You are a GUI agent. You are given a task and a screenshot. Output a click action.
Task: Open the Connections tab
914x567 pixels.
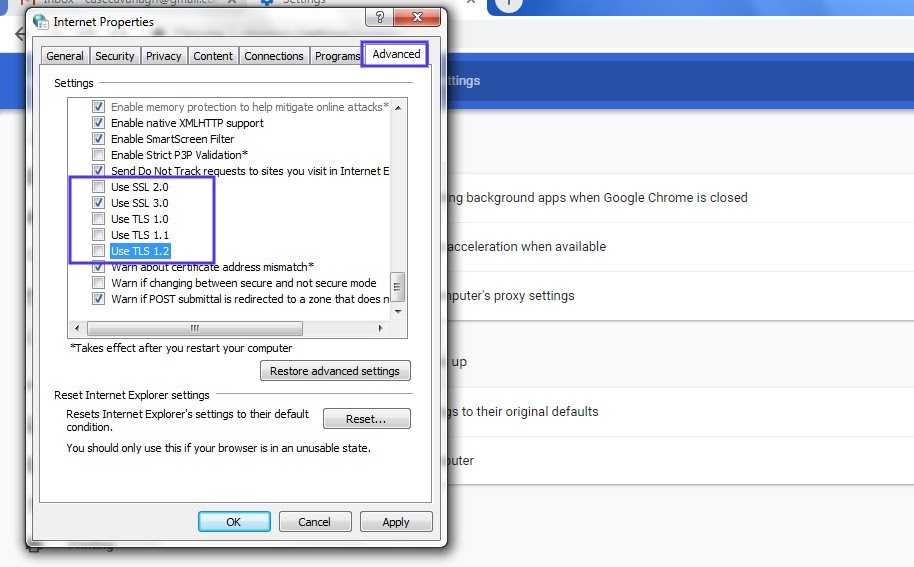(x=273, y=56)
